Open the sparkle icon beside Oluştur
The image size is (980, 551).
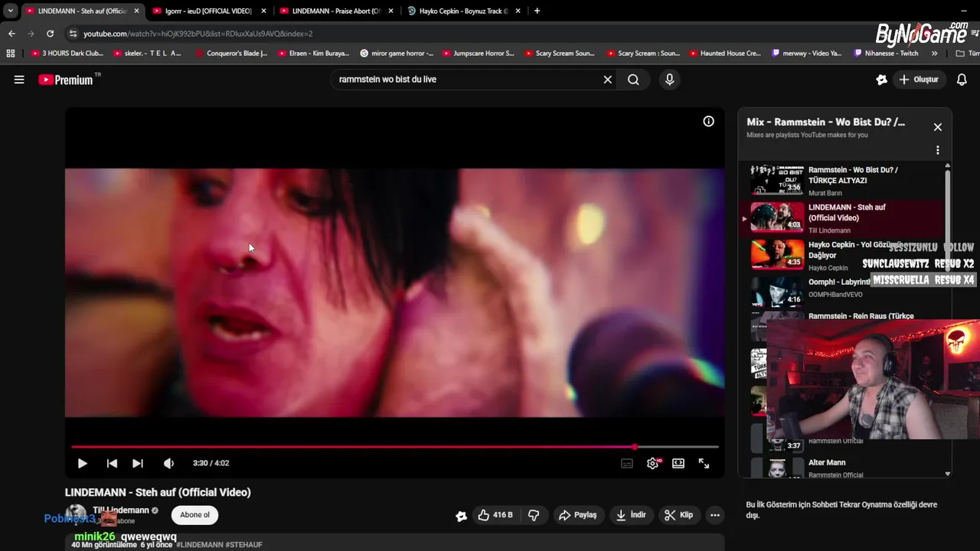tap(881, 80)
